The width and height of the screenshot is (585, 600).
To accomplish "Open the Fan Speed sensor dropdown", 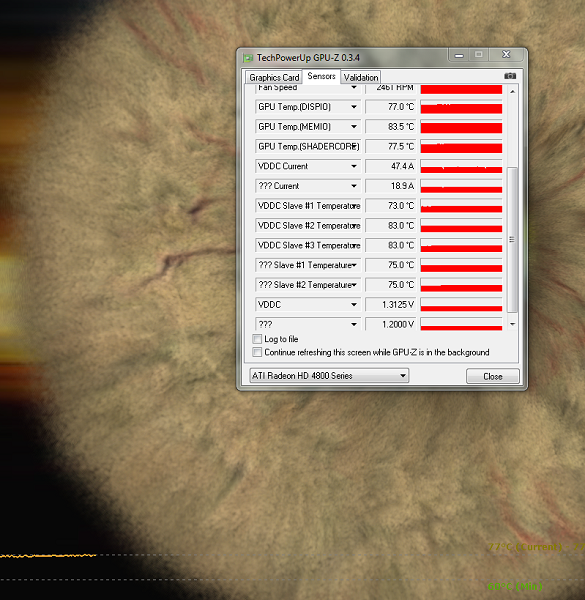I will click(354, 88).
